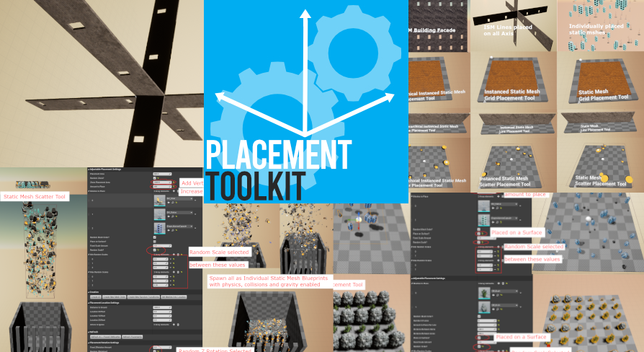This screenshot has height=352, width=644.
Task: Add element plus icon for Min Random Scales, left panel
Action: pos(174,255)
